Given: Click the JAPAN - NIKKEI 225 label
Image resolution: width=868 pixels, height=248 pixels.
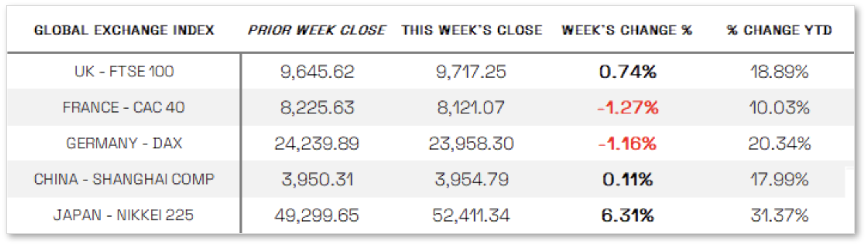Looking at the screenshot, I should tap(123, 215).
